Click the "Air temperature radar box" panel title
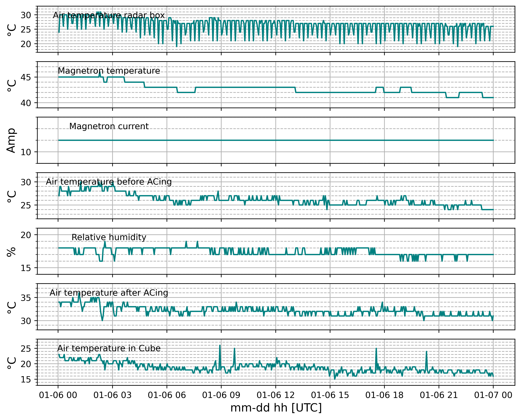The height and width of the screenshot is (420, 521). tap(109, 15)
